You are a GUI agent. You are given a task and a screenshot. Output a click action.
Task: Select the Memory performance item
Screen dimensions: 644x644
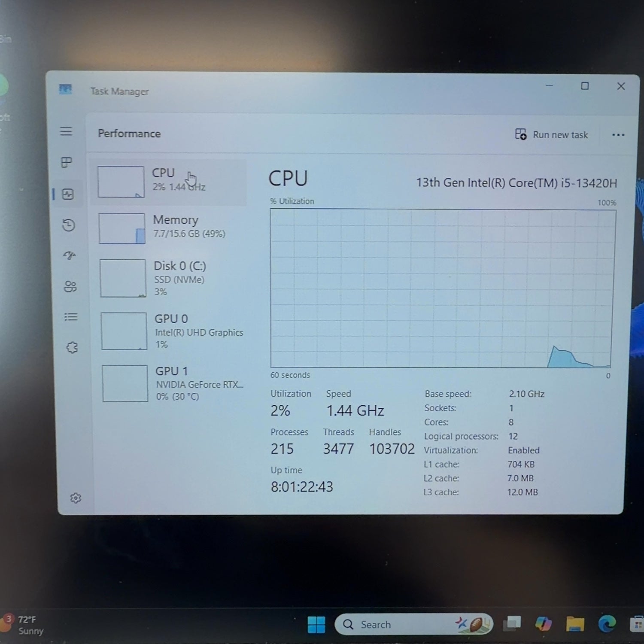[x=170, y=228]
